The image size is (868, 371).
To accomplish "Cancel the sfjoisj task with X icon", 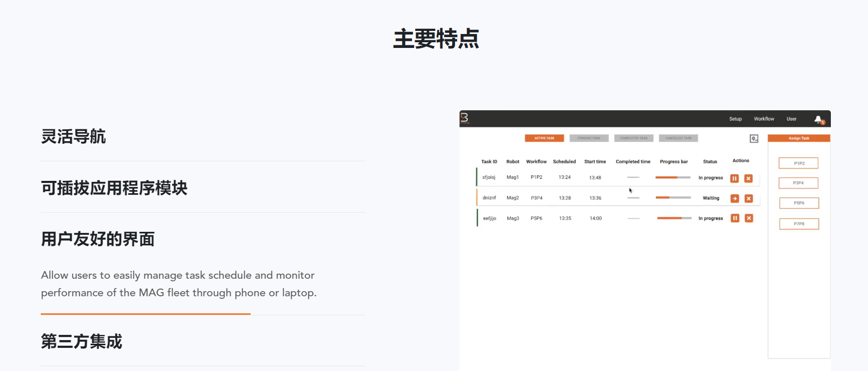I will pyautogui.click(x=748, y=178).
